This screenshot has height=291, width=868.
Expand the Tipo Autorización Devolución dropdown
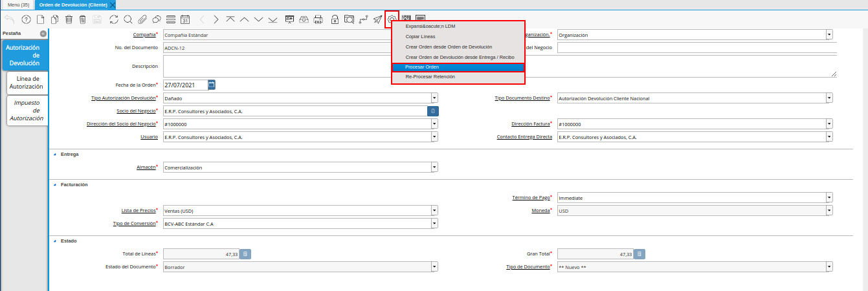point(434,98)
